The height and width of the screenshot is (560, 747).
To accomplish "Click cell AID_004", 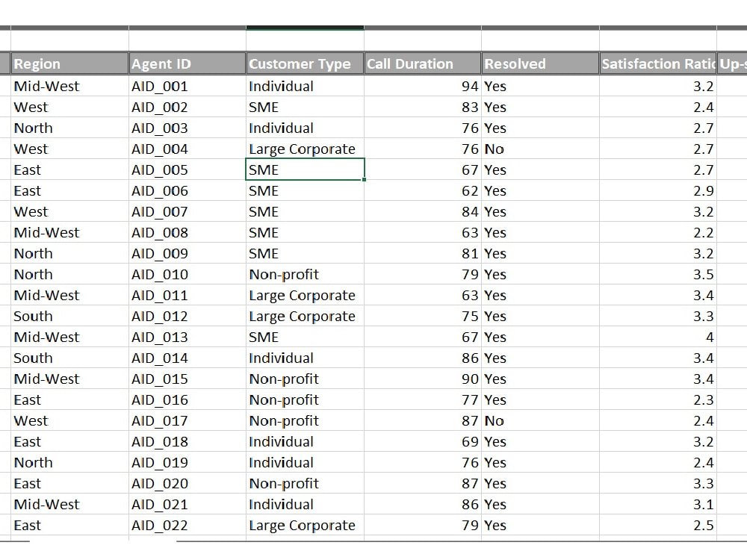I will point(187,149).
